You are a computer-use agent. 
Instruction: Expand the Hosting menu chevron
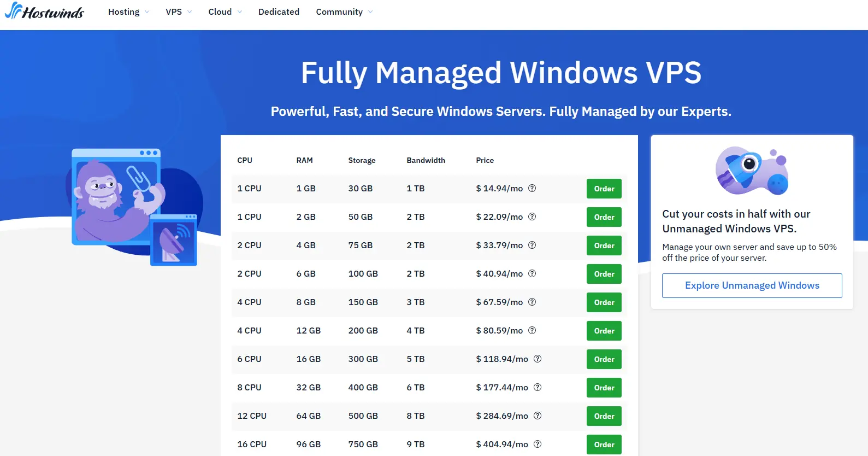click(x=147, y=12)
